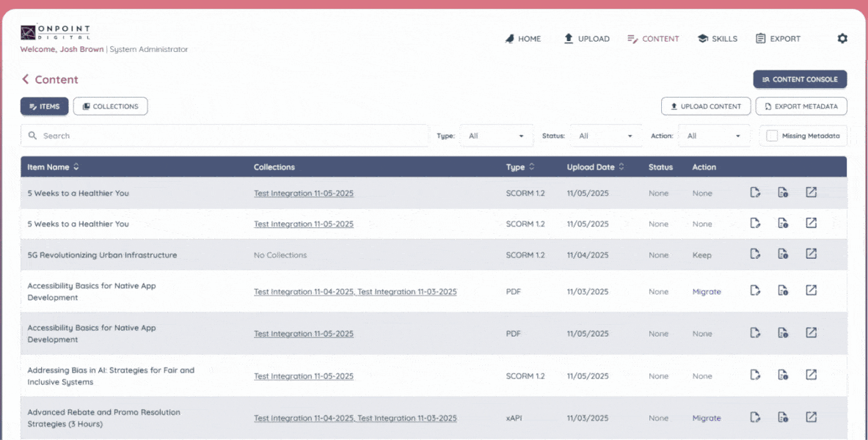Go to Skills in the top navigation
868x440 pixels.
[717, 39]
